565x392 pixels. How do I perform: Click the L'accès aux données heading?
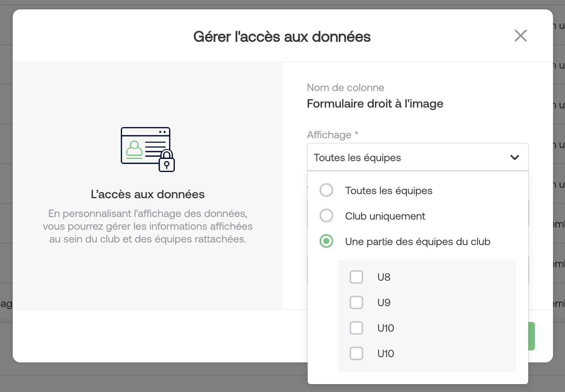point(147,195)
